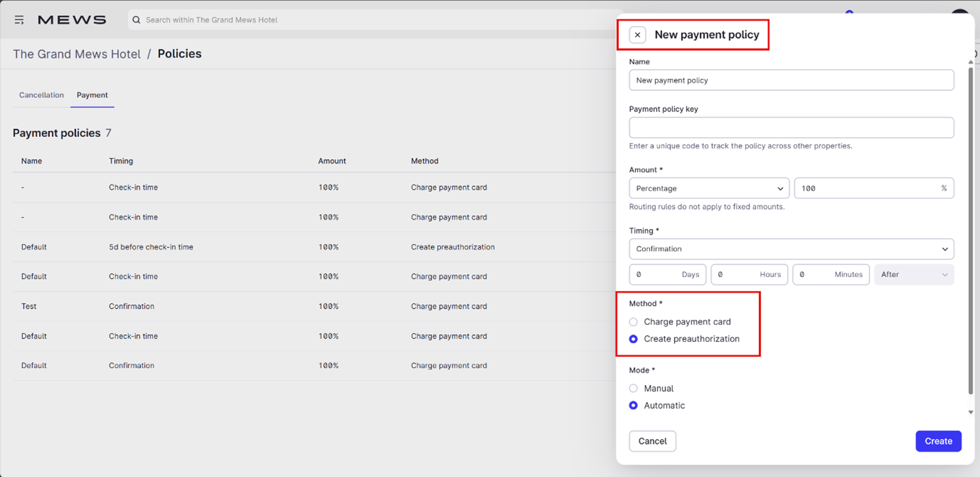The height and width of the screenshot is (477, 980).
Task: Switch to the Cancellation tab
Action: click(x=41, y=95)
